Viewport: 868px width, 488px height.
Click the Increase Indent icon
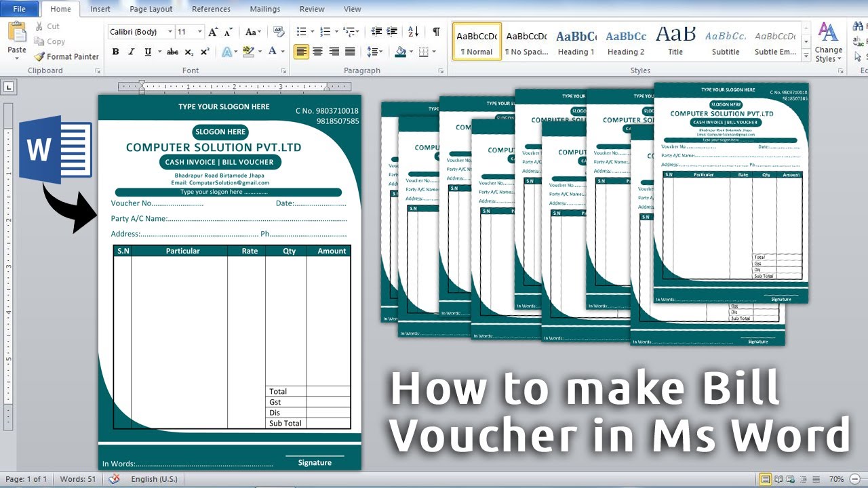click(392, 32)
